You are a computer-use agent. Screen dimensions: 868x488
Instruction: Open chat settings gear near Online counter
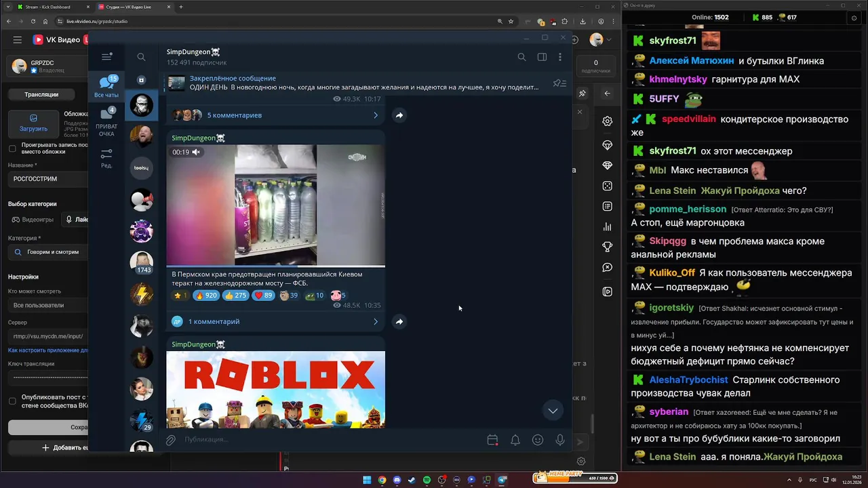coord(854,18)
